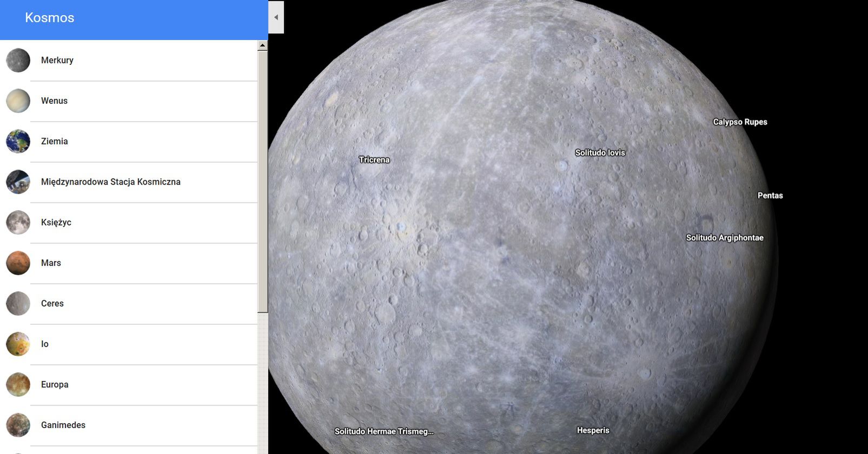The height and width of the screenshot is (454, 868).
Task: Select Księżyc from the list
Action: [x=129, y=222]
